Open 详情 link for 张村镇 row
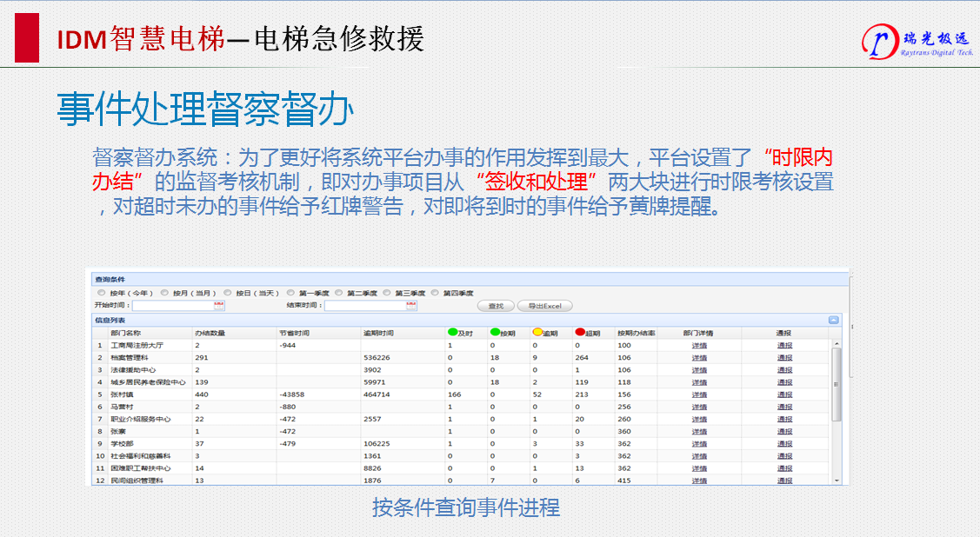 pos(698,394)
